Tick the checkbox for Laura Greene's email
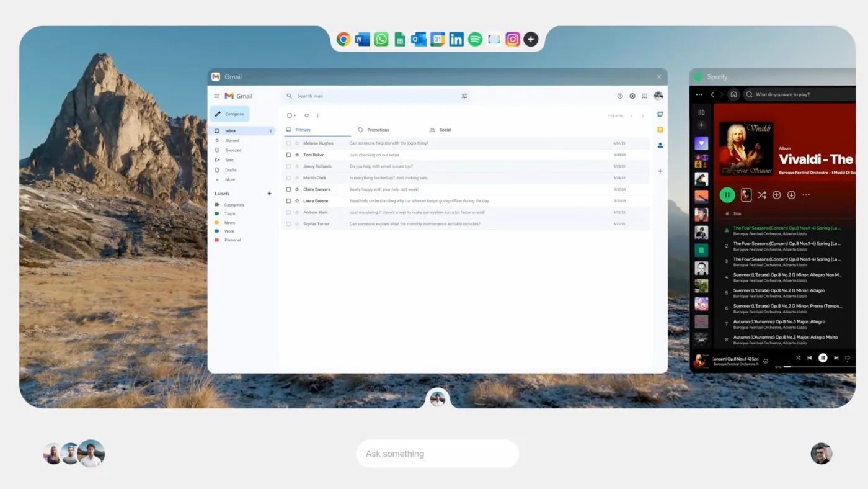The width and height of the screenshot is (868, 489). (288, 201)
